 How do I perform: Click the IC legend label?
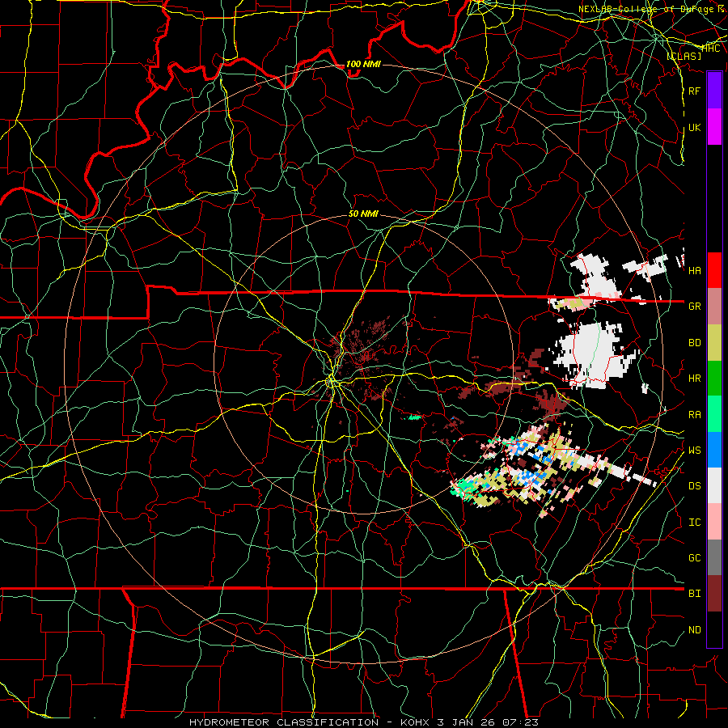pos(694,522)
